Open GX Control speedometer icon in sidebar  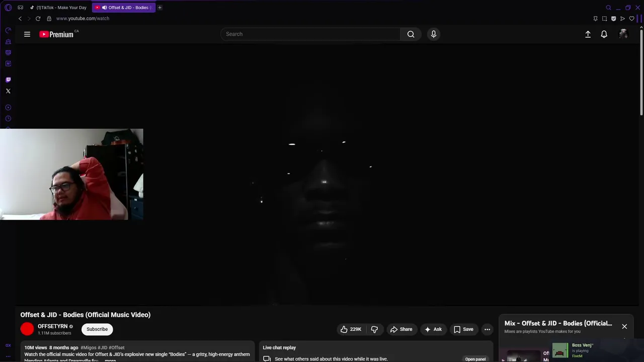8,31
